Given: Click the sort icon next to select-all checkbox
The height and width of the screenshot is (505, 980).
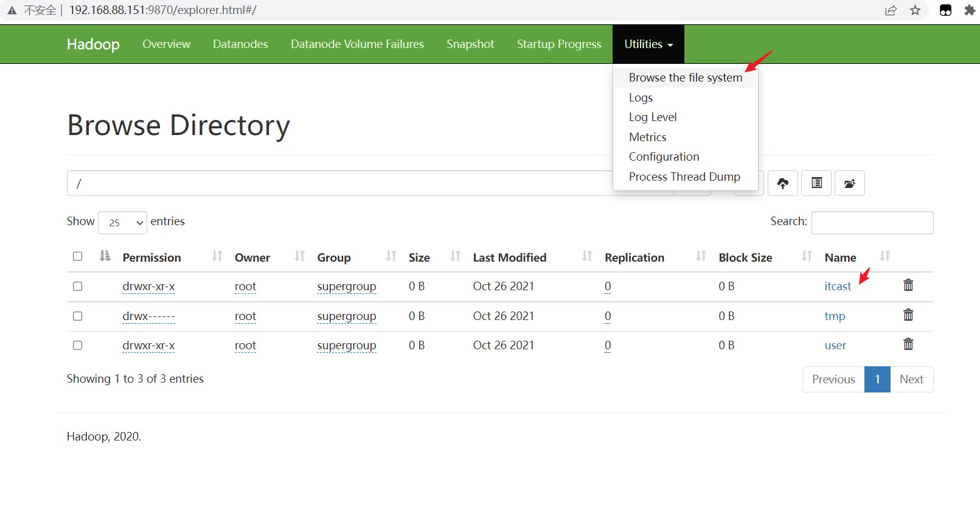Looking at the screenshot, I should [x=105, y=256].
